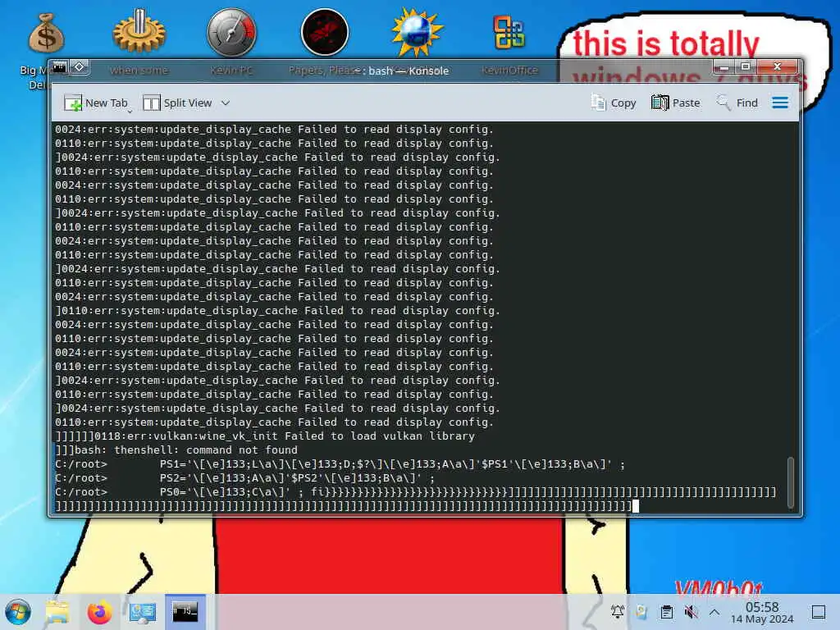Expand the New Tab dropdown arrow
This screenshot has width=840, height=630.
(x=130, y=111)
